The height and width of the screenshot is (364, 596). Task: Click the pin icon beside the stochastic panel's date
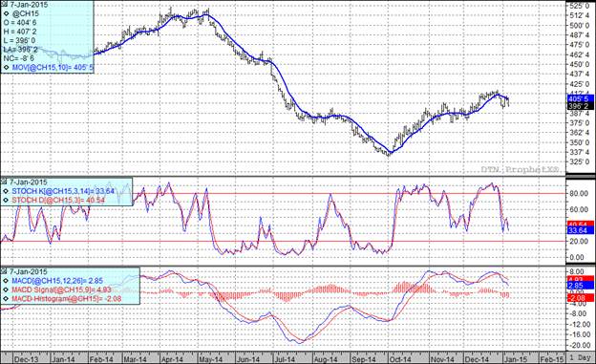4,182
